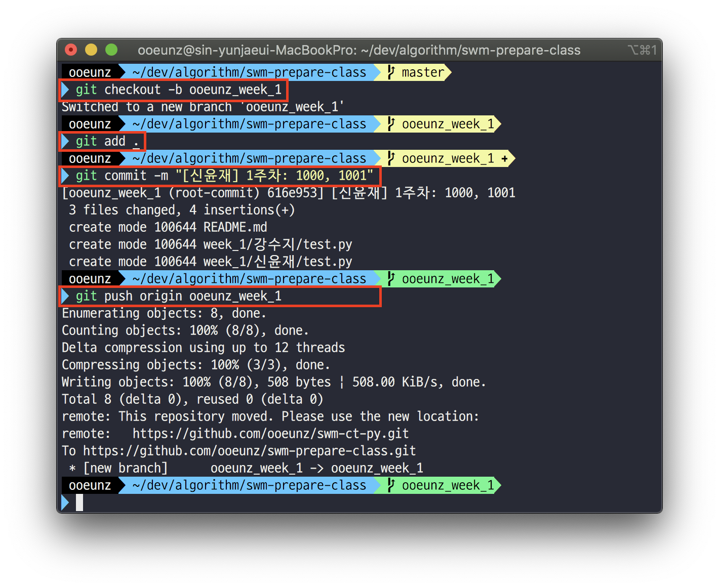Click '3 files changed, 4 insertions(+)' line
This screenshot has width=719, height=588.
[x=182, y=210]
